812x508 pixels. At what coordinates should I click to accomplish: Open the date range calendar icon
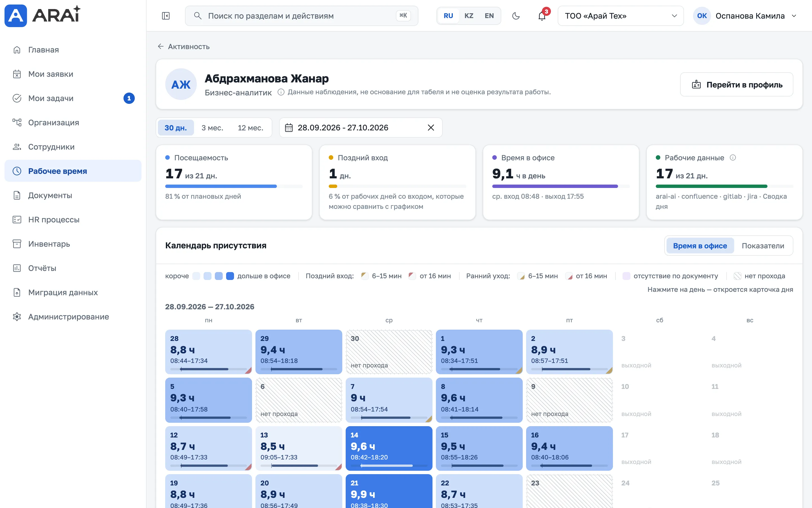pyautogui.click(x=288, y=128)
